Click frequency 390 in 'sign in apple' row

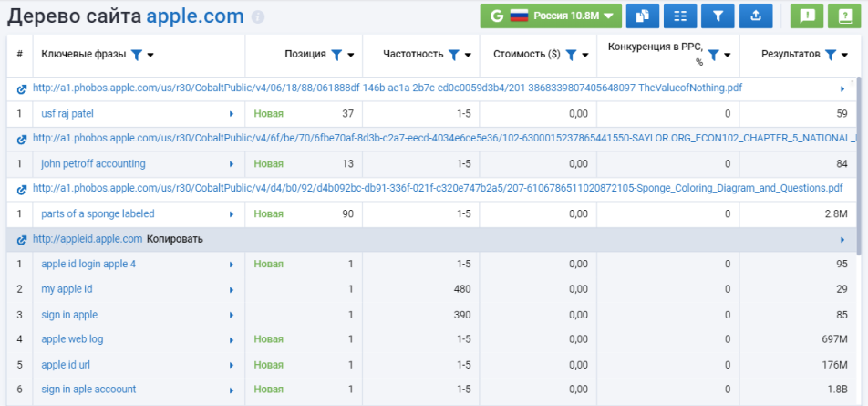point(463,315)
